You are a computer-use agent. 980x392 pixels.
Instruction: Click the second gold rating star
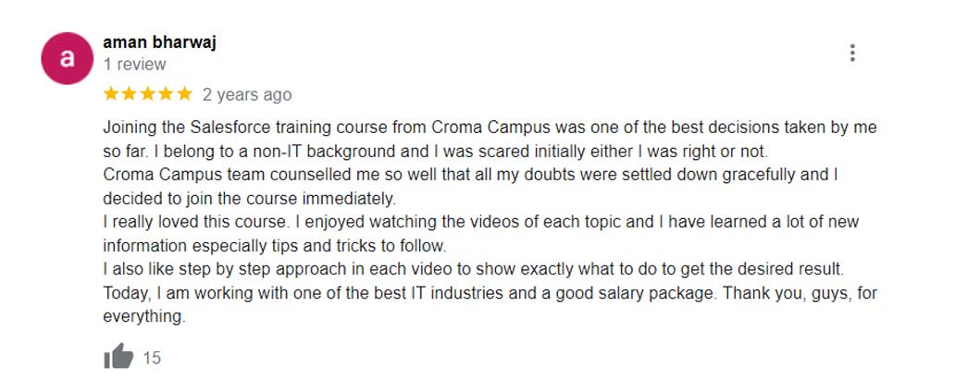pyautogui.click(x=130, y=93)
